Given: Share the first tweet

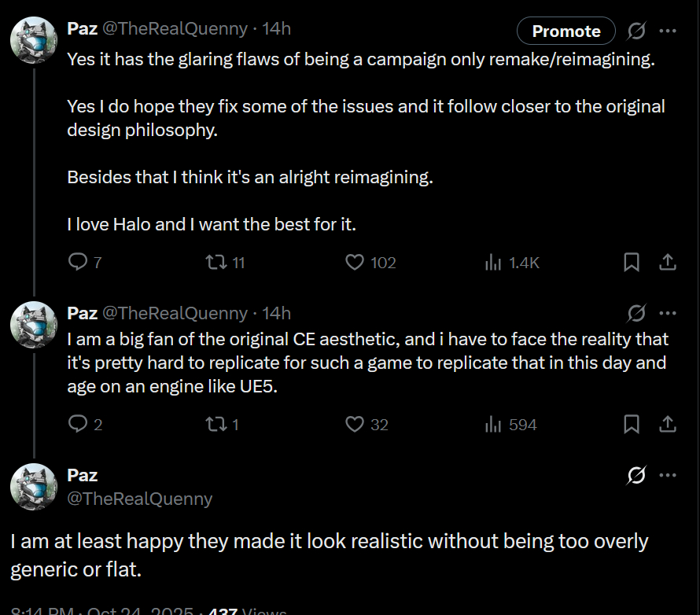Looking at the screenshot, I should [668, 263].
